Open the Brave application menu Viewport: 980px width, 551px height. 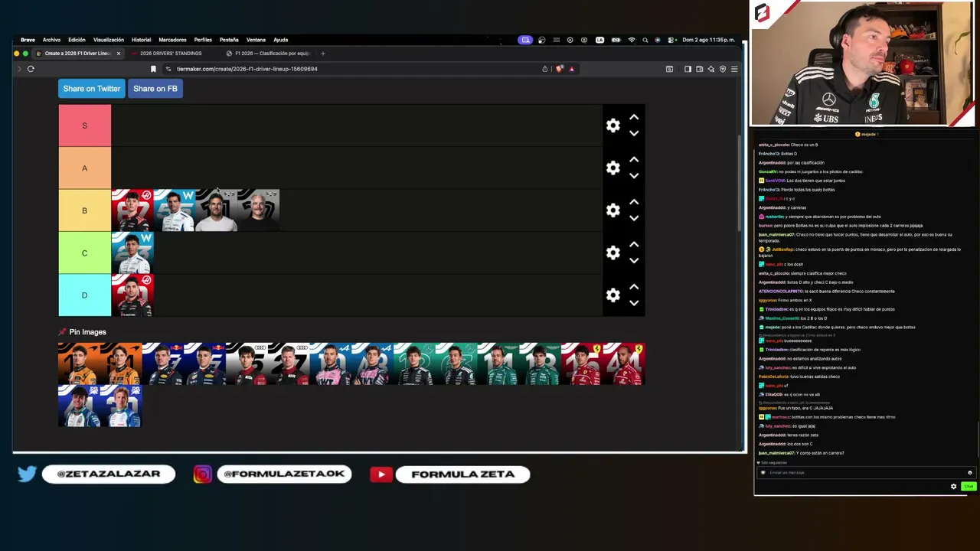(28, 40)
